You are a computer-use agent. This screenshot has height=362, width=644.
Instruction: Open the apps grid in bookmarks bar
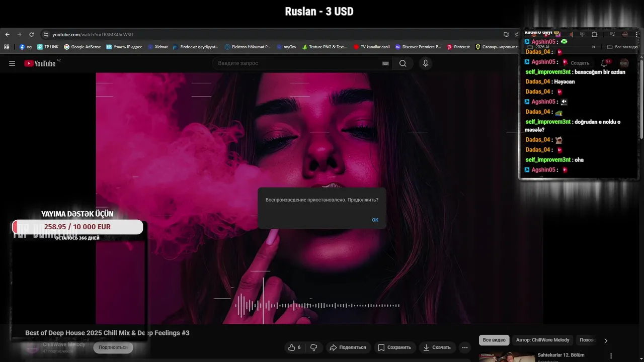click(x=7, y=47)
